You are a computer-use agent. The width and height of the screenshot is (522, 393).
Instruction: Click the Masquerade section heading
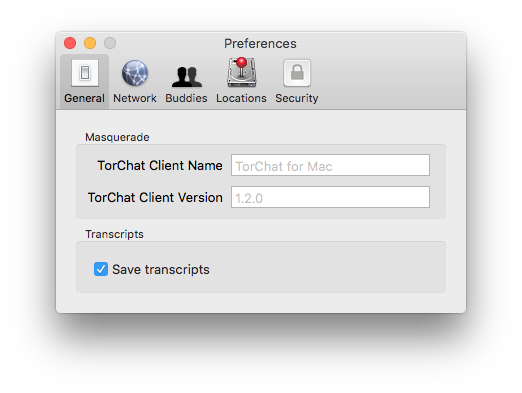click(117, 137)
